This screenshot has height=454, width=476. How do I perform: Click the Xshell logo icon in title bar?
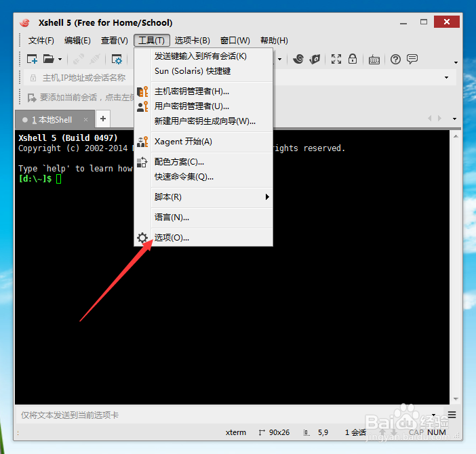tap(25, 23)
